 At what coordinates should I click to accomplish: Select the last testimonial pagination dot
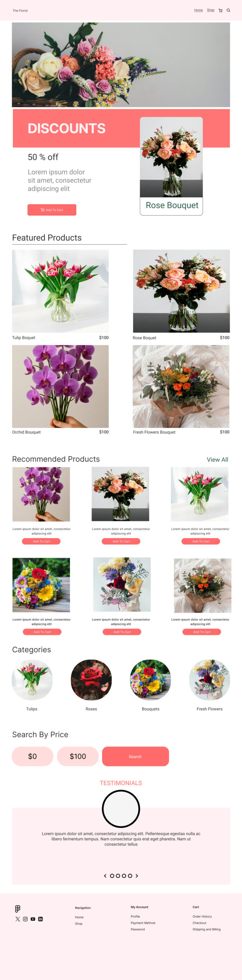point(130,875)
